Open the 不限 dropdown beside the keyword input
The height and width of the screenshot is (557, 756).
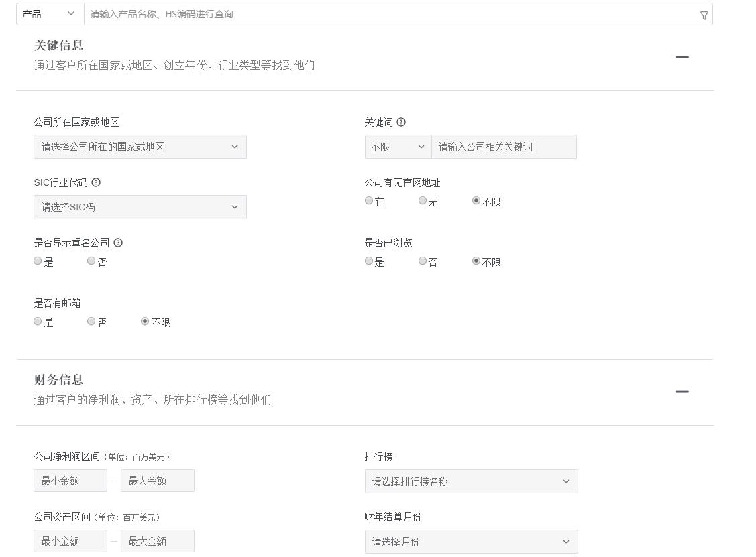tap(397, 147)
